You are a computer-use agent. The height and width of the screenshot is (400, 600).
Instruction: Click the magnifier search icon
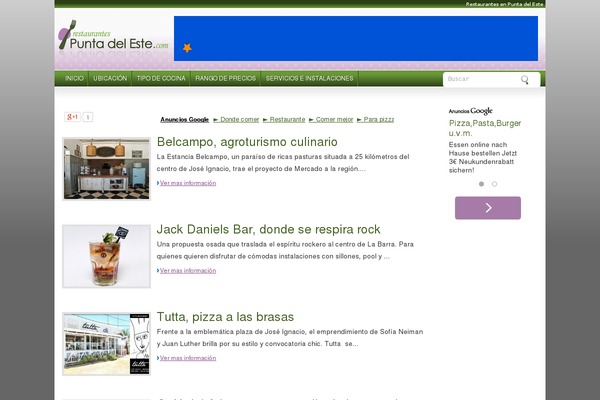(x=525, y=79)
